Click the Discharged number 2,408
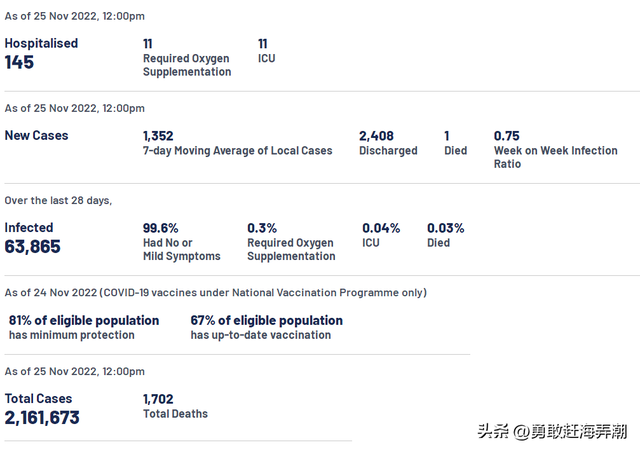The width and height of the screenshot is (640, 452). pyautogui.click(x=376, y=136)
